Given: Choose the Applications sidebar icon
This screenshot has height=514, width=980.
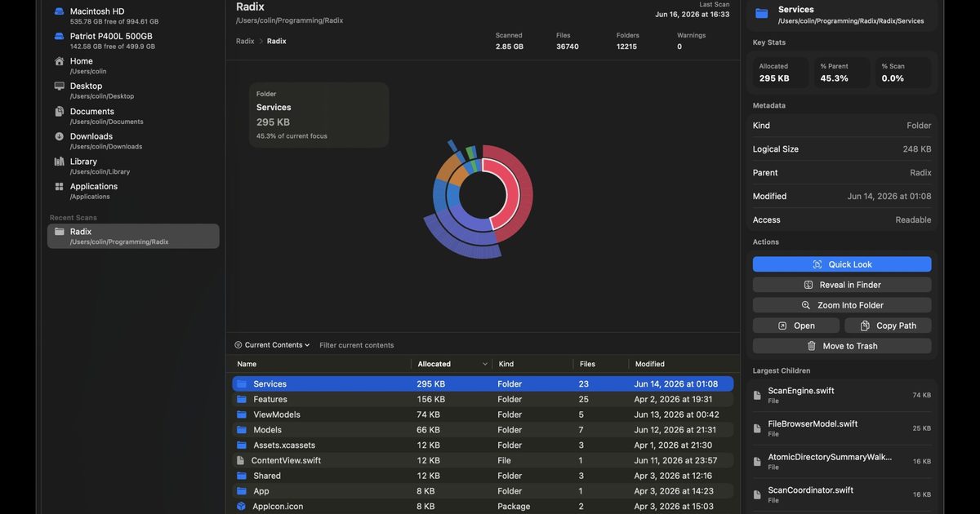Looking at the screenshot, I should [59, 187].
